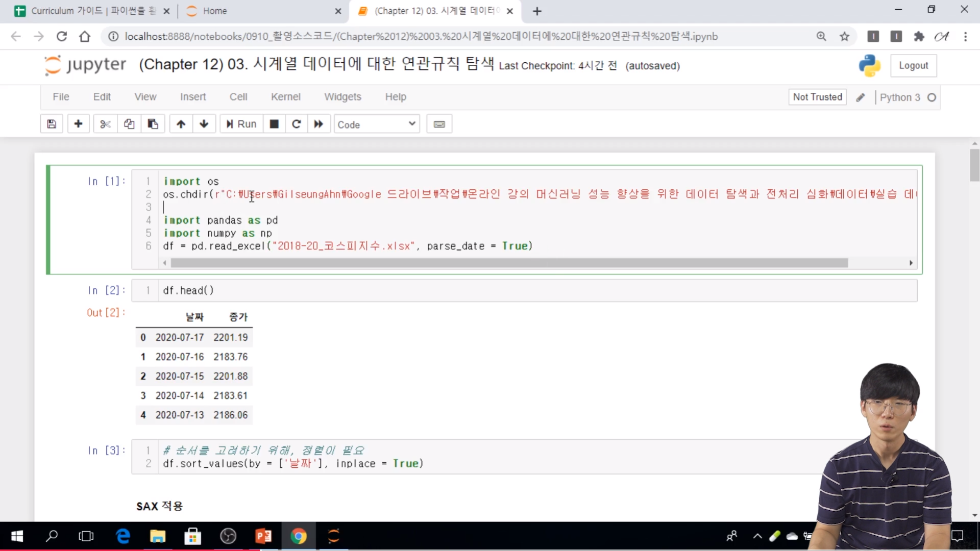Screen dimensions: 980x551
Task: Open the Cell menu
Action: [238, 97]
